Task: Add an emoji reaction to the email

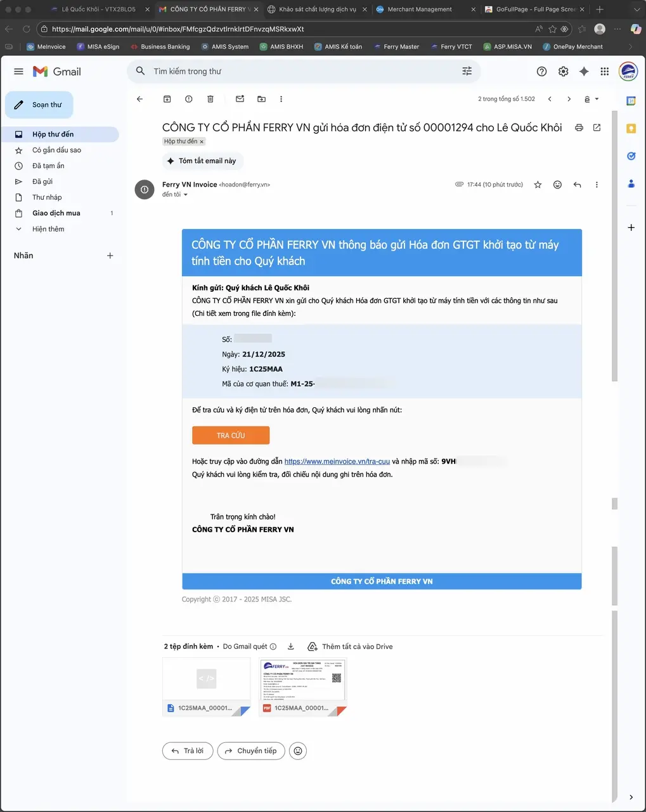Action: click(557, 185)
